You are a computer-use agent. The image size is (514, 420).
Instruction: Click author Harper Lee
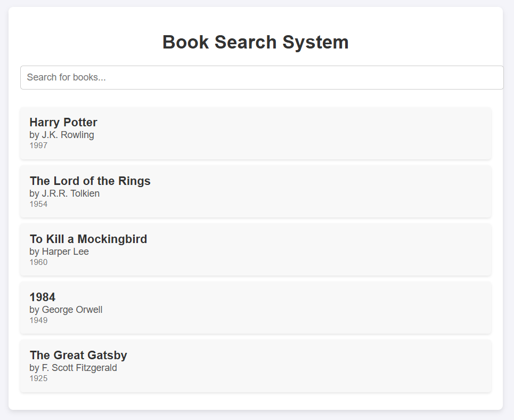click(59, 252)
